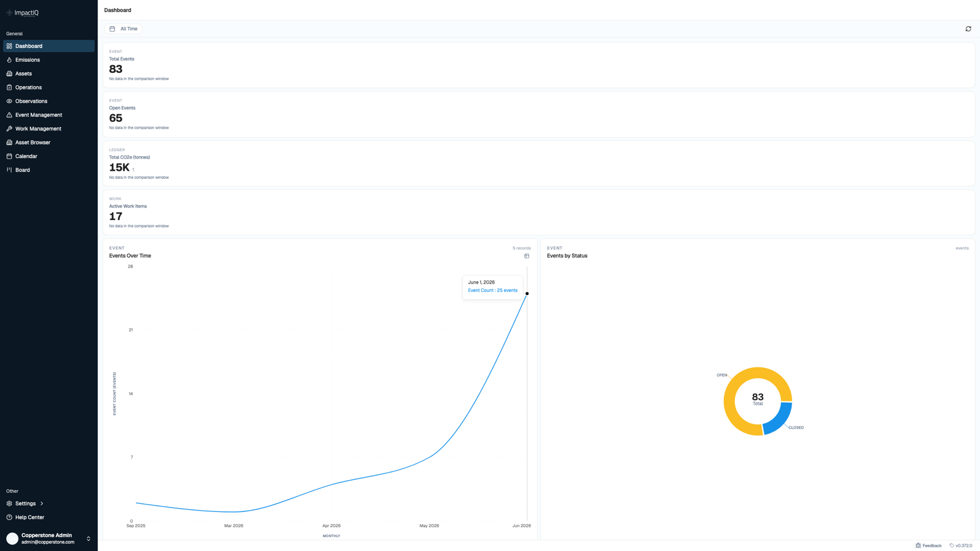
Task: Open the Calendar page
Action: point(49,156)
